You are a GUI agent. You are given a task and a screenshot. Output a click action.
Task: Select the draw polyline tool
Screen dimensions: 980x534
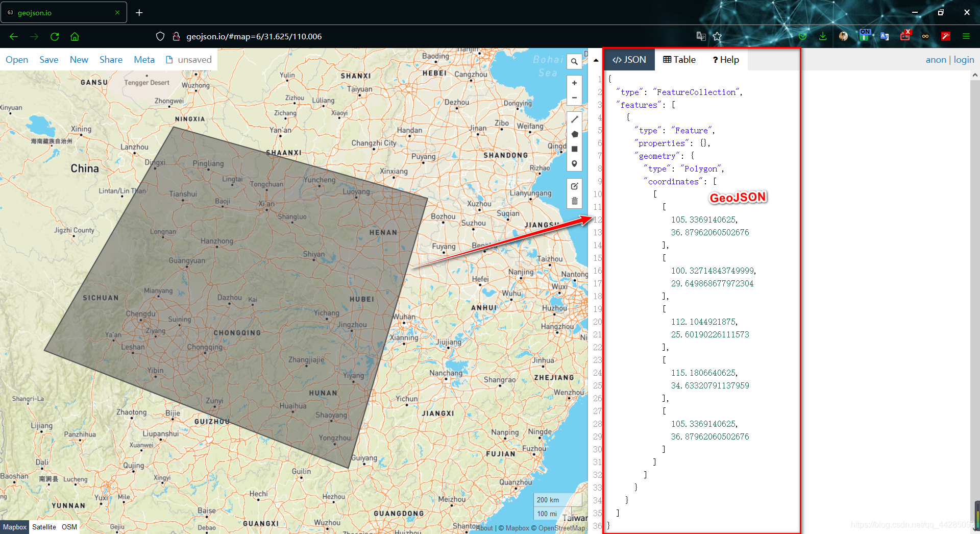pyautogui.click(x=574, y=119)
